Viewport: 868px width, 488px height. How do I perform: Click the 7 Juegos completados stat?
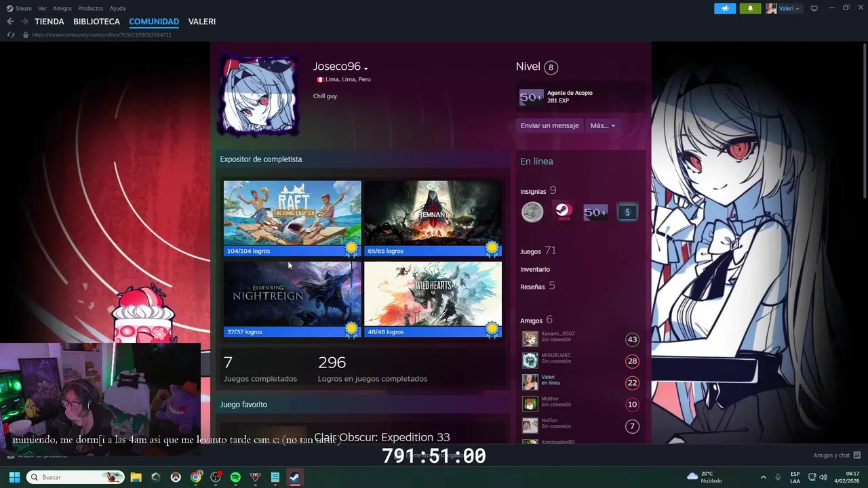260,369
